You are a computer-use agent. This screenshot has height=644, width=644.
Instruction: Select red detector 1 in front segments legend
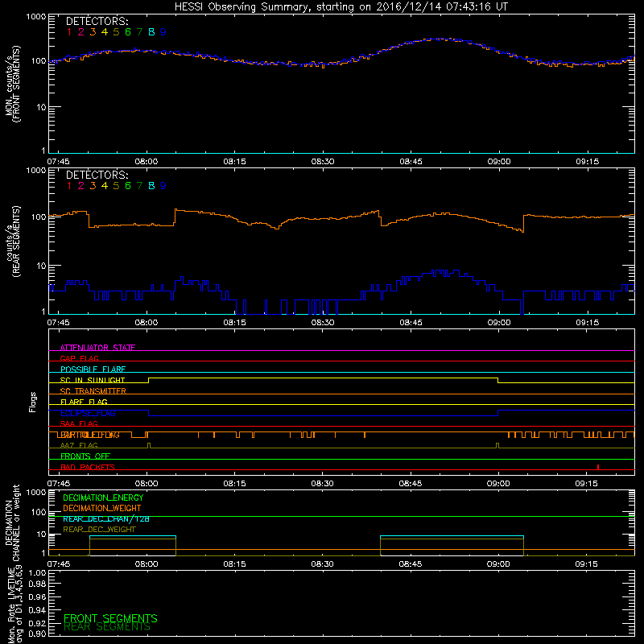69,32
